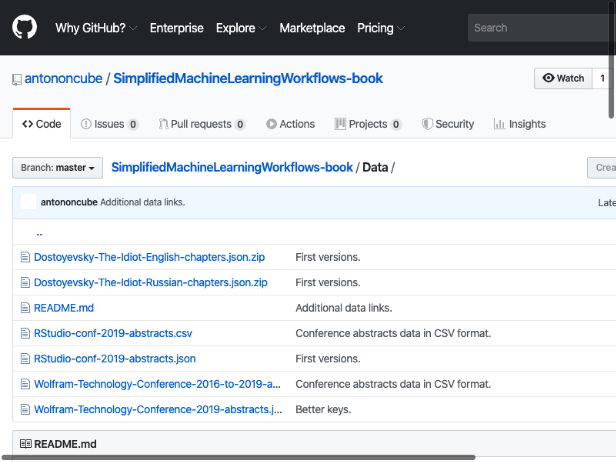Switch to the Issues tab
Viewport: 616px width, 462px height.
[109, 124]
